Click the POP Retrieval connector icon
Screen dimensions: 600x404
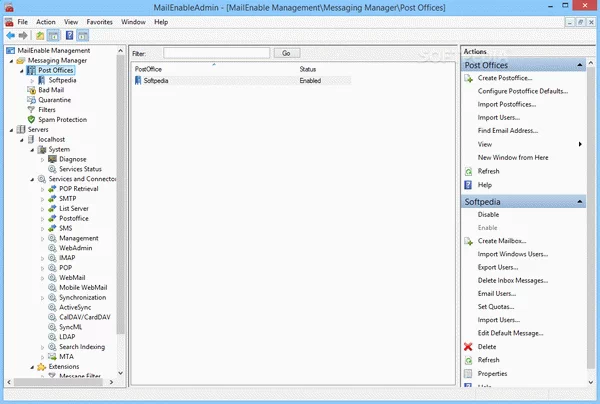tap(52, 189)
